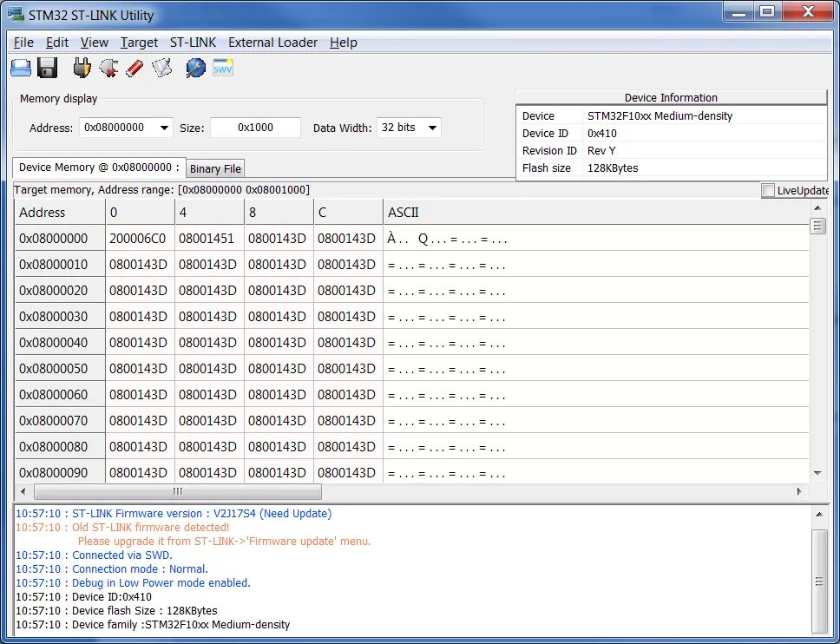The height and width of the screenshot is (644, 840).
Task: Click log line 'Device flash Size : 128KBytes'
Action: point(116,611)
